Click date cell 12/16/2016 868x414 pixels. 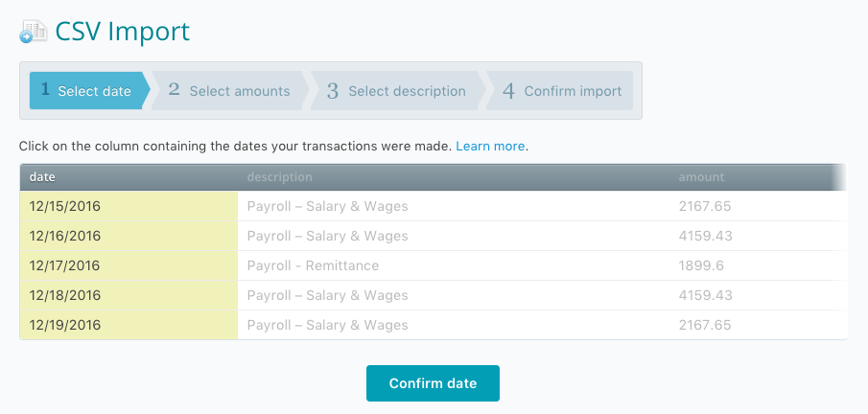pos(65,236)
